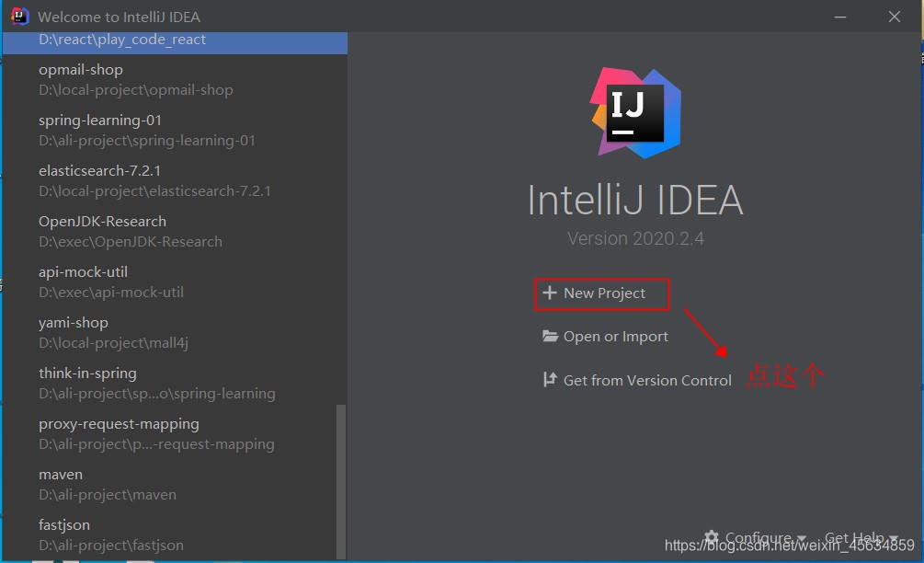Select the proxy-request-mapping project
This screenshot has width=924, height=563.
(x=175, y=434)
